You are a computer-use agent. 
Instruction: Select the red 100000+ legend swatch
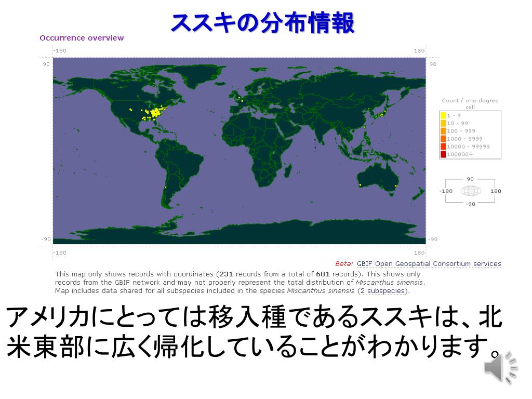click(443, 154)
